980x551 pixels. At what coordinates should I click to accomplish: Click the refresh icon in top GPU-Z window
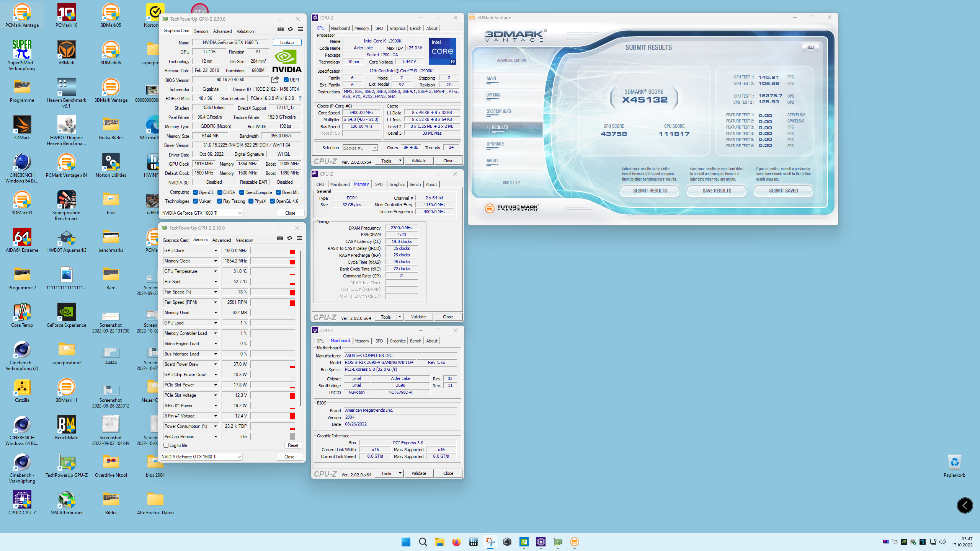pyautogui.click(x=291, y=29)
